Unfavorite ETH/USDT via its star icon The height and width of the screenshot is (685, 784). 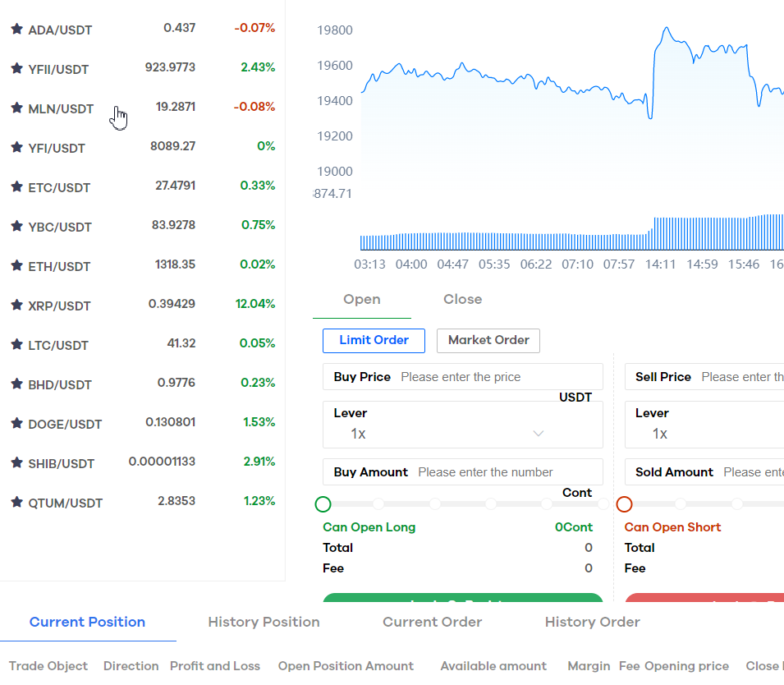click(x=17, y=265)
